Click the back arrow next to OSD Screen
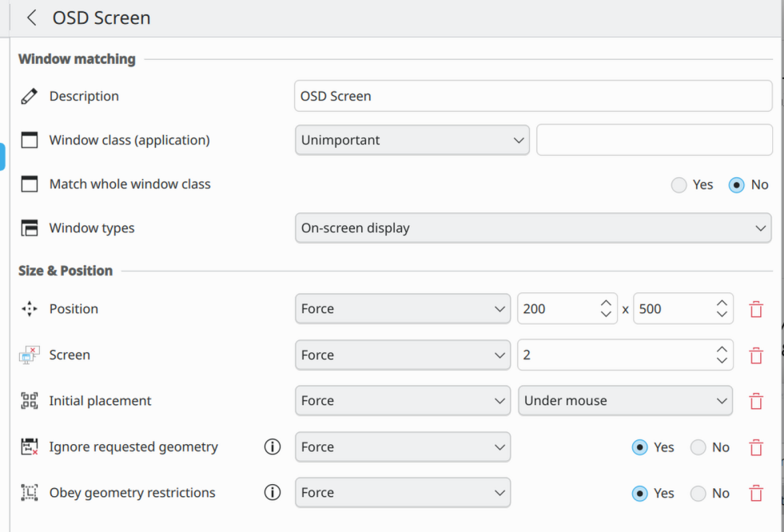 32,18
